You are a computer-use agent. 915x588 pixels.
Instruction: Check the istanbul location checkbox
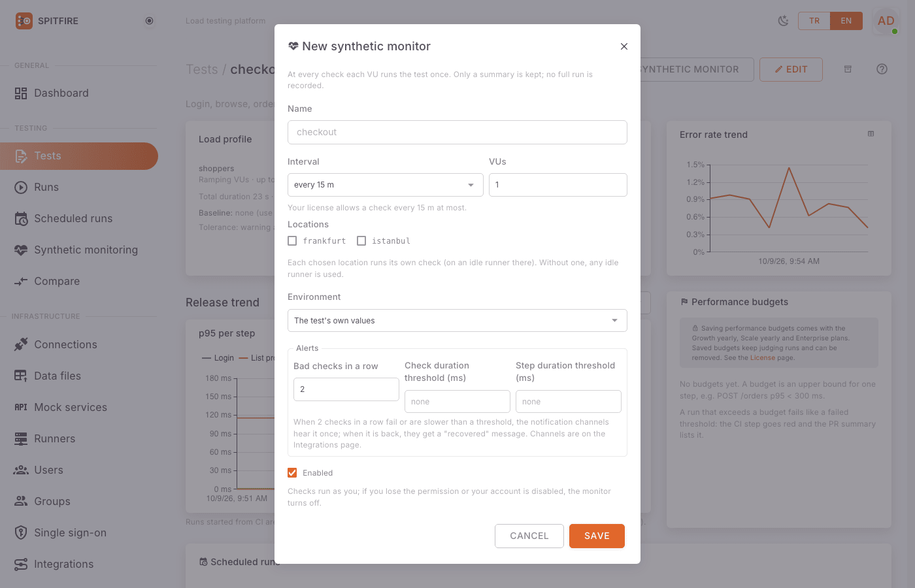[x=361, y=241]
